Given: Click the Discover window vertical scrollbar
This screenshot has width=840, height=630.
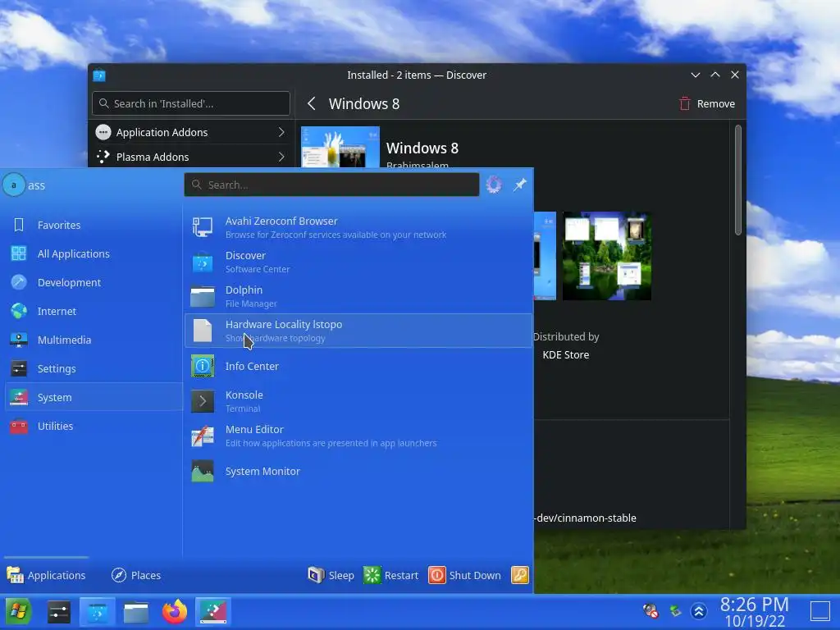Looking at the screenshot, I should (x=737, y=180).
